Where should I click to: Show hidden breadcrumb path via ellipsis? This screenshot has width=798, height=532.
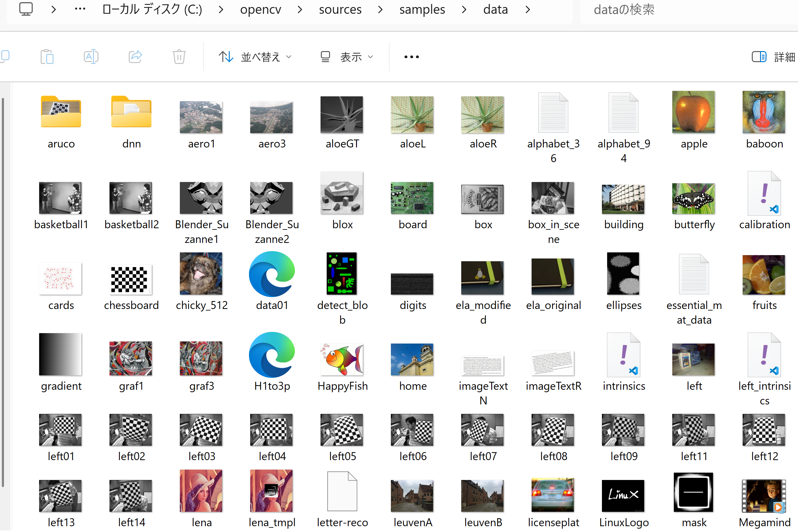coord(80,9)
